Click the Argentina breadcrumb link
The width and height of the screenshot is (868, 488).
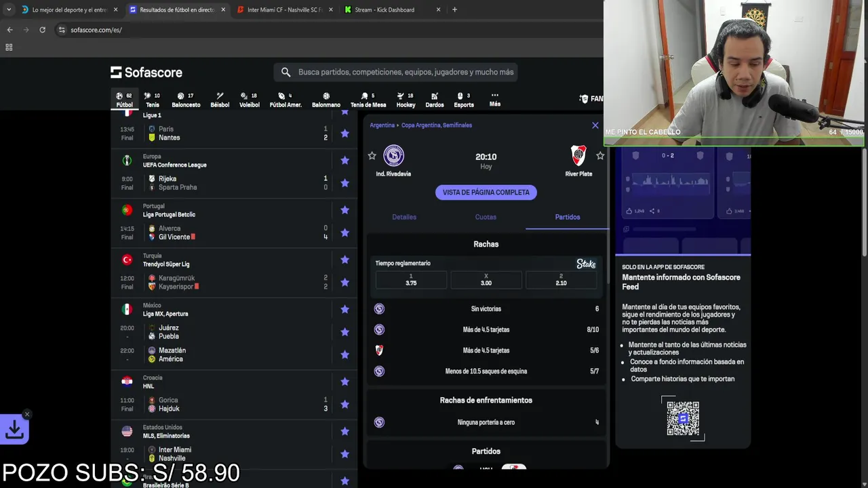(382, 125)
